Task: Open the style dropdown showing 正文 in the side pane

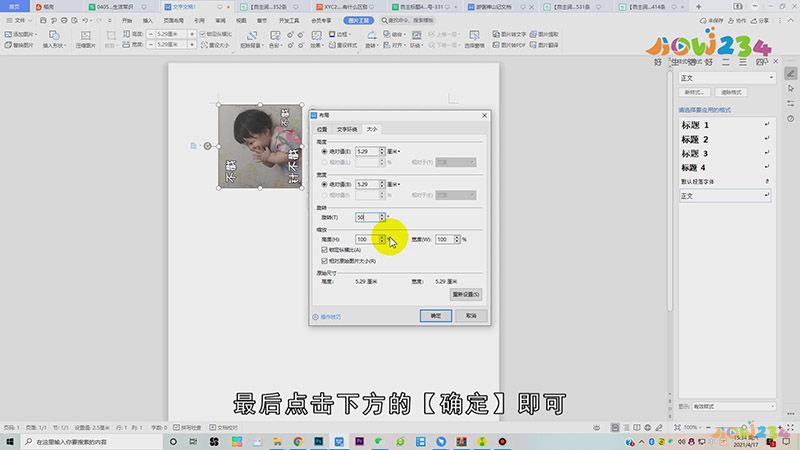Action: coord(727,78)
